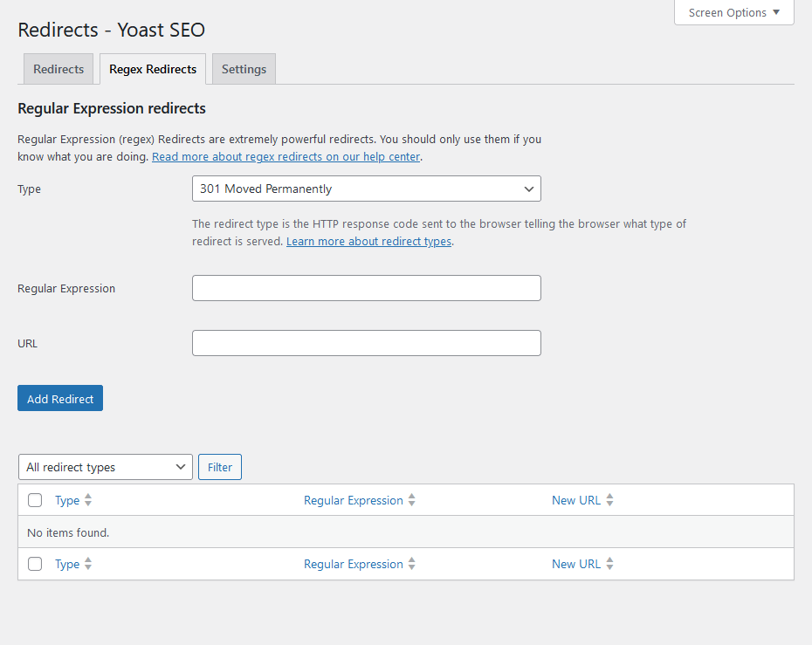The height and width of the screenshot is (645, 812).
Task: Open the Screen Options panel
Action: [733, 12]
